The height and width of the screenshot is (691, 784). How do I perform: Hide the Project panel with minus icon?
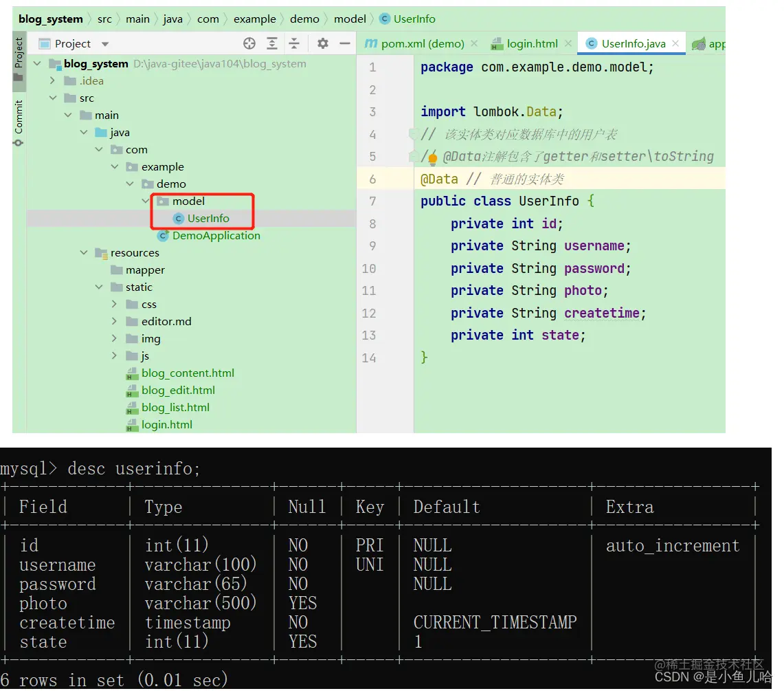coord(344,43)
